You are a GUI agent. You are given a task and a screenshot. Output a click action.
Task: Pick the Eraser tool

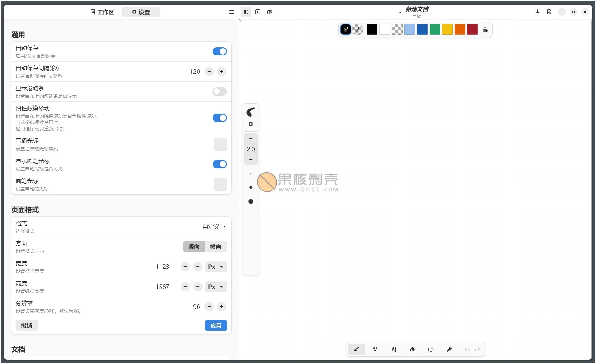412,349
